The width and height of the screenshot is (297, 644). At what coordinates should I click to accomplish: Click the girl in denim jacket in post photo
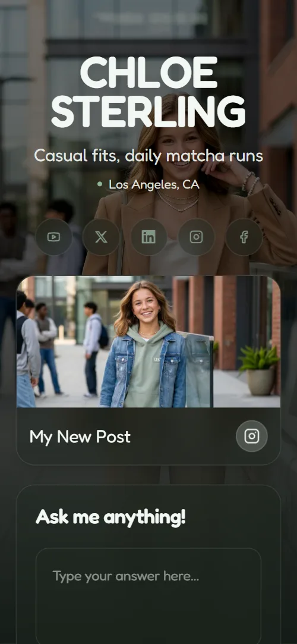144,345
